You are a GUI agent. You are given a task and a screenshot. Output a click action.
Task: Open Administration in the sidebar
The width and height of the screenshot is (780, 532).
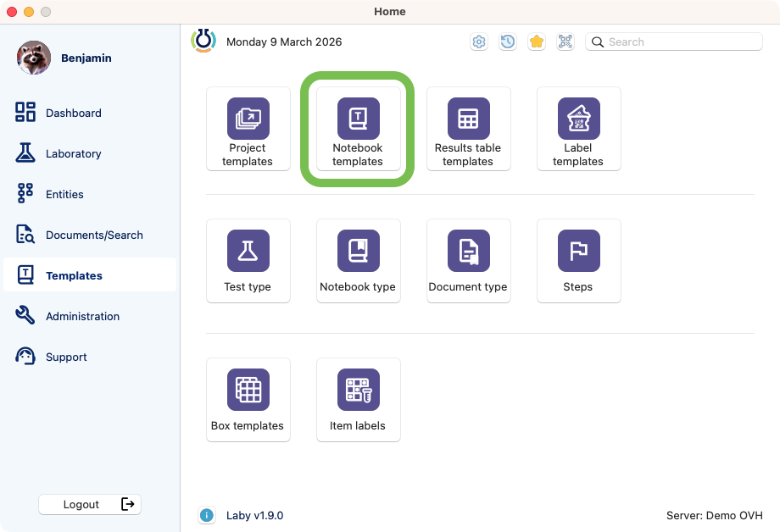pos(82,316)
